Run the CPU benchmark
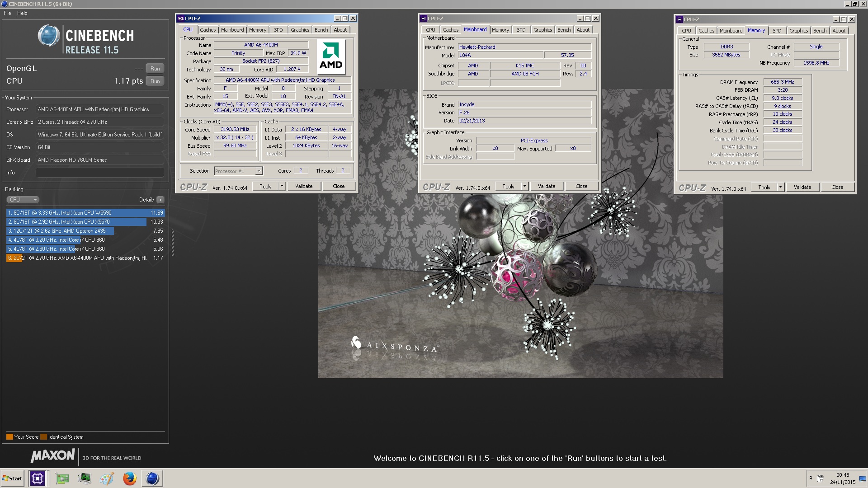Screen dimensions: 868x488 click(x=155, y=81)
